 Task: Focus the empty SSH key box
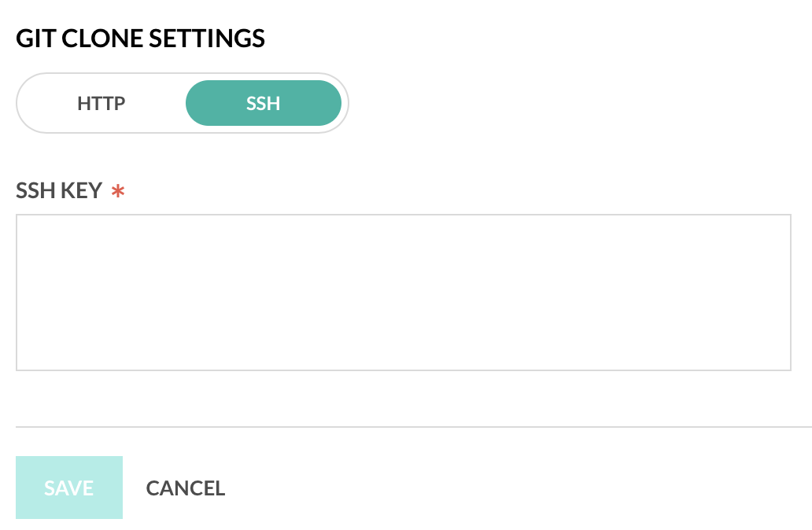[x=403, y=292]
